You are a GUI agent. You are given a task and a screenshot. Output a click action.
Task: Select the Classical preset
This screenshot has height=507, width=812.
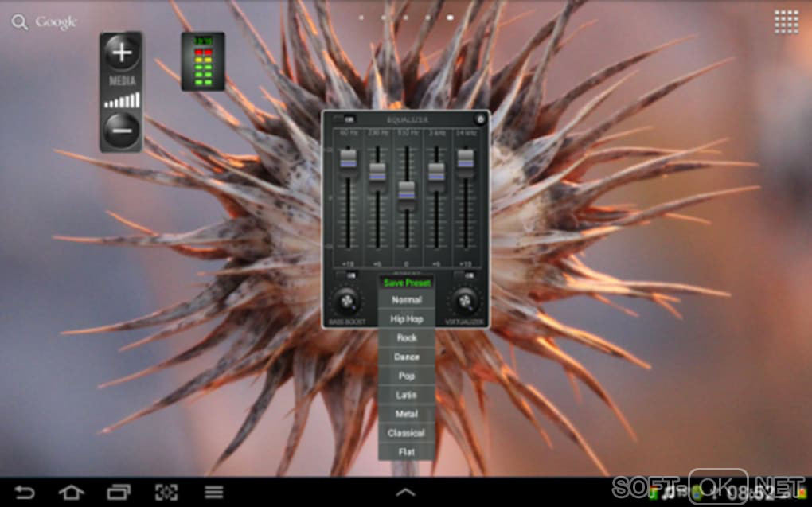407,433
